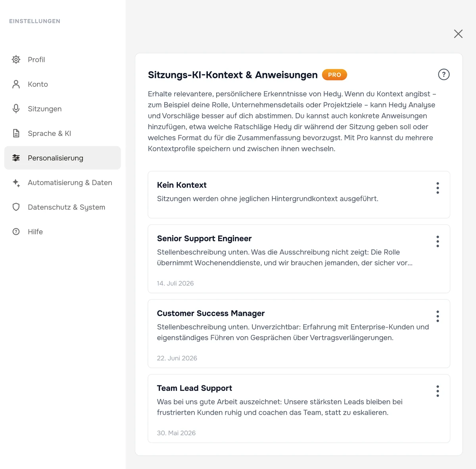Click the text starting 'Stellenbeschreibung unten. Unverzichtbar'
The height and width of the screenshot is (469, 476).
tap(293, 332)
